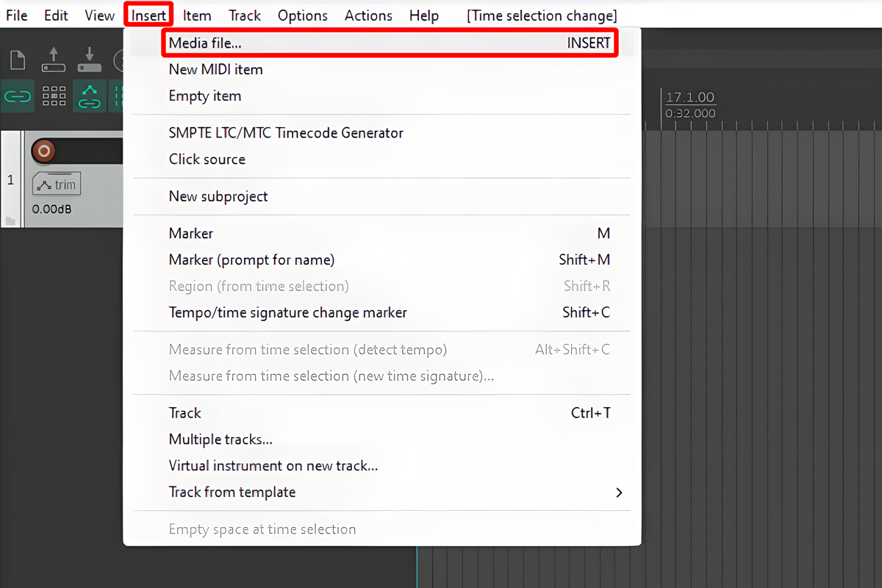The height and width of the screenshot is (588, 882).
Task: Click the Save Project toolbar icon
Action: 89,60
